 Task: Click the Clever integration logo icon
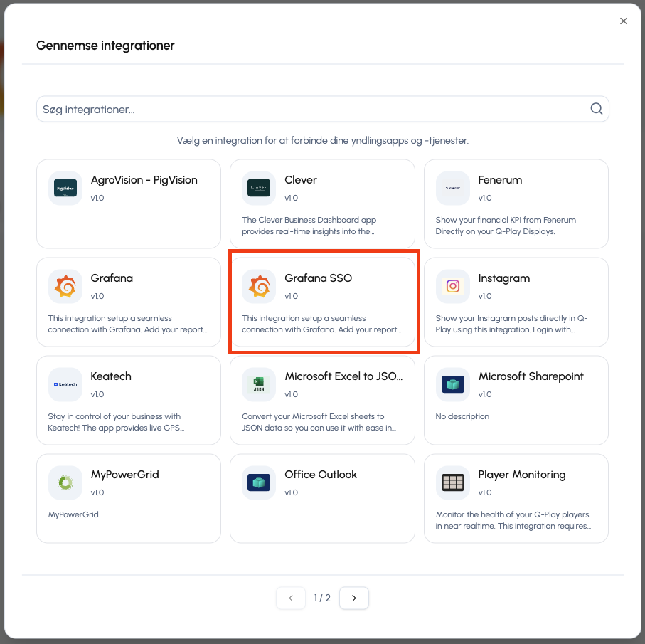(259, 188)
